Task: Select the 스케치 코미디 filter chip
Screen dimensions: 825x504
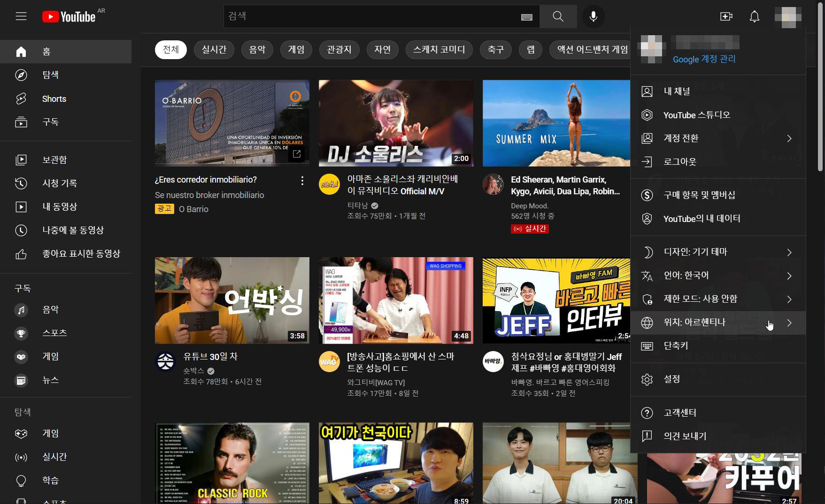Action: (439, 49)
